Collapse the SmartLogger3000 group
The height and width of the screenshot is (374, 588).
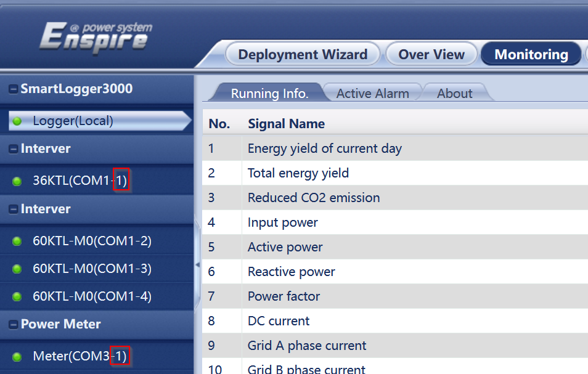coord(13,89)
